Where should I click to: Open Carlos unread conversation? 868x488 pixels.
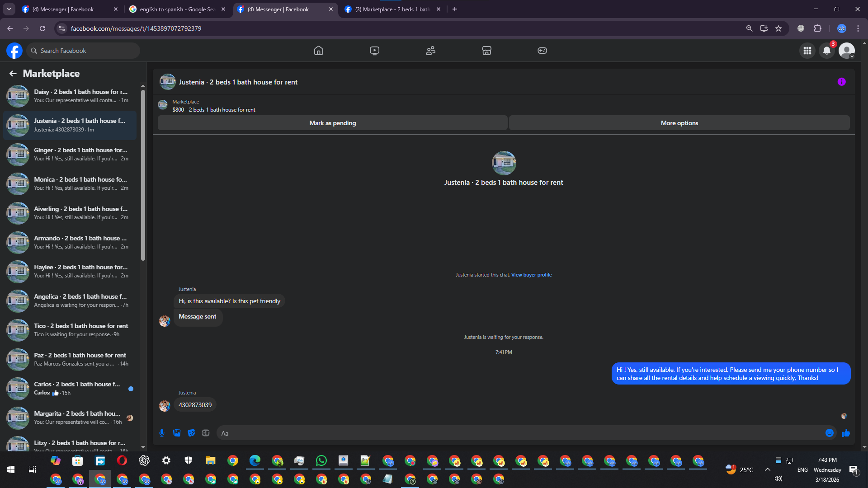[x=77, y=388]
